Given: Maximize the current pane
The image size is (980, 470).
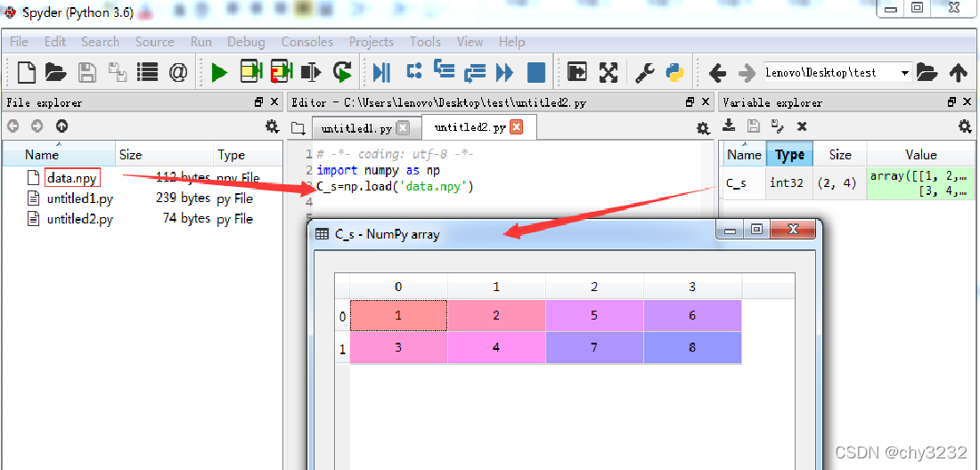Looking at the screenshot, I should click(577, 72).
